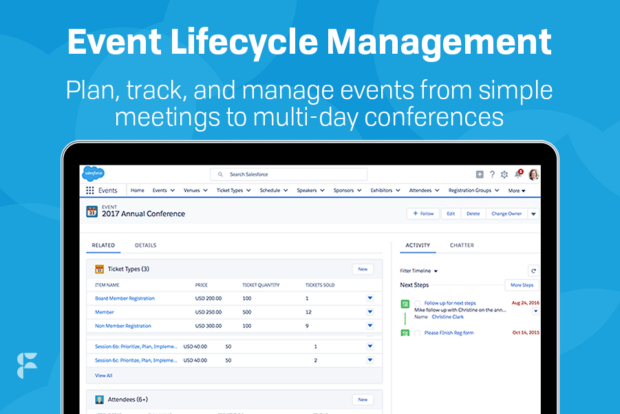Expand the Sponsors nav dropdown
Image resolution: width=620 pixels, height=414 pixels.
pyautogui.click(x=359, y=191)
